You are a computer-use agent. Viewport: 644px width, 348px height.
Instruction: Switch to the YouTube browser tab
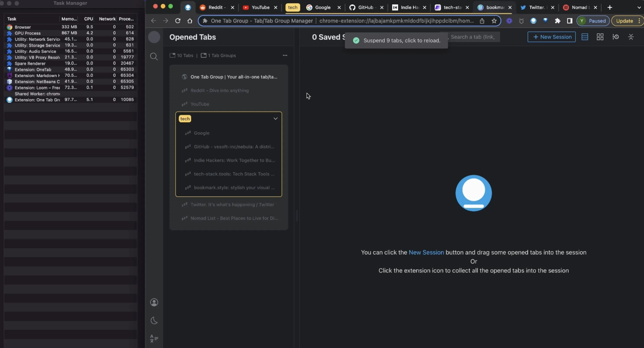point(260,7)
